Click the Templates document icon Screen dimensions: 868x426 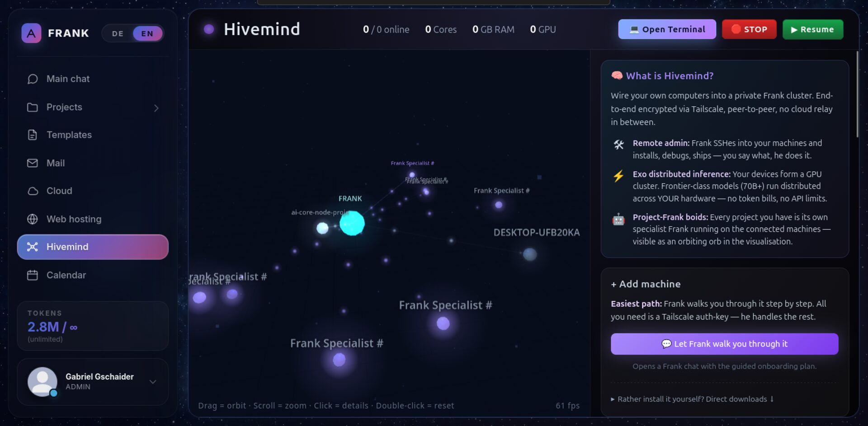[33, 135]
